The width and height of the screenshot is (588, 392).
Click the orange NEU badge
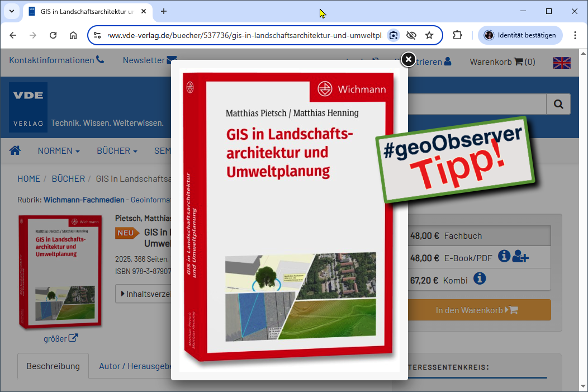(x=127, y=233)
